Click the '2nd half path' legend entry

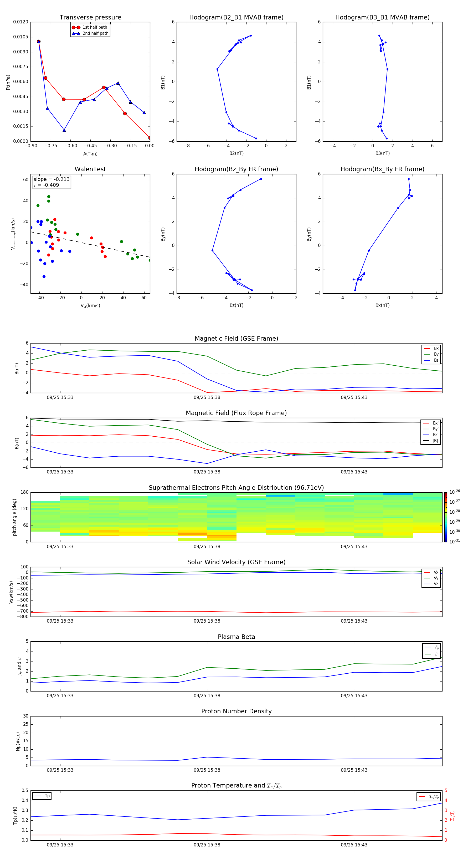click(90, 33)
